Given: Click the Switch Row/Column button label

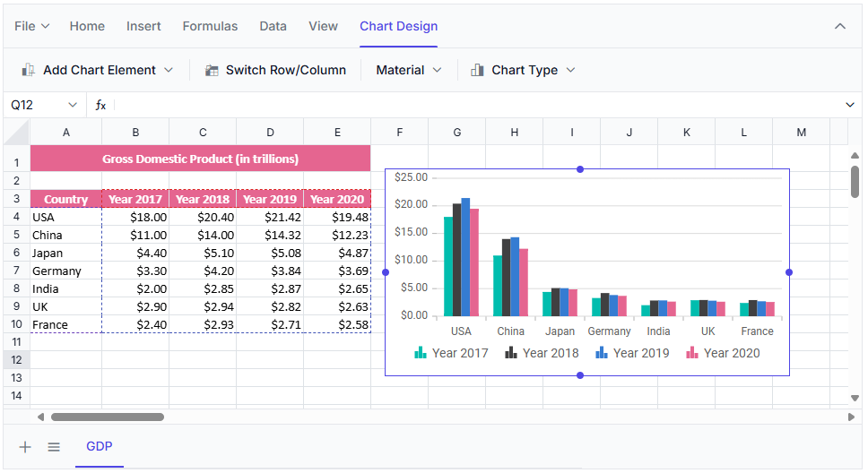Looking at the screenshot, I should pyautogui.click(x=285, y=70).
